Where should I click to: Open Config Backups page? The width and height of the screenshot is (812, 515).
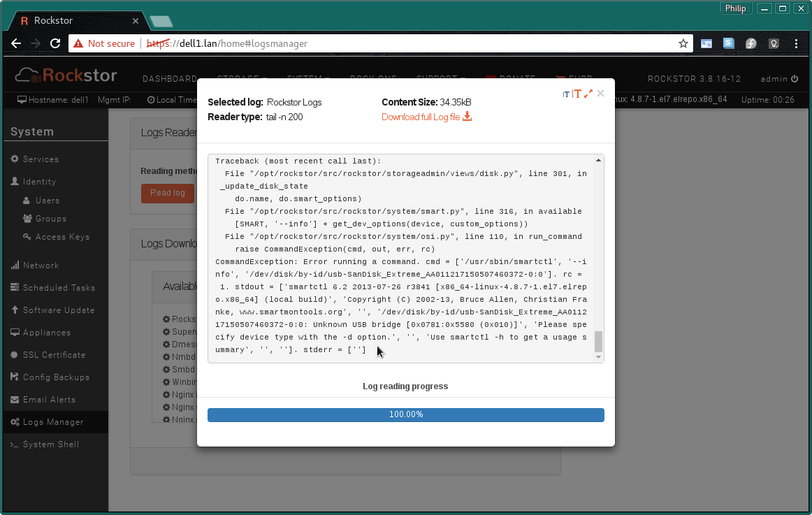50,377
